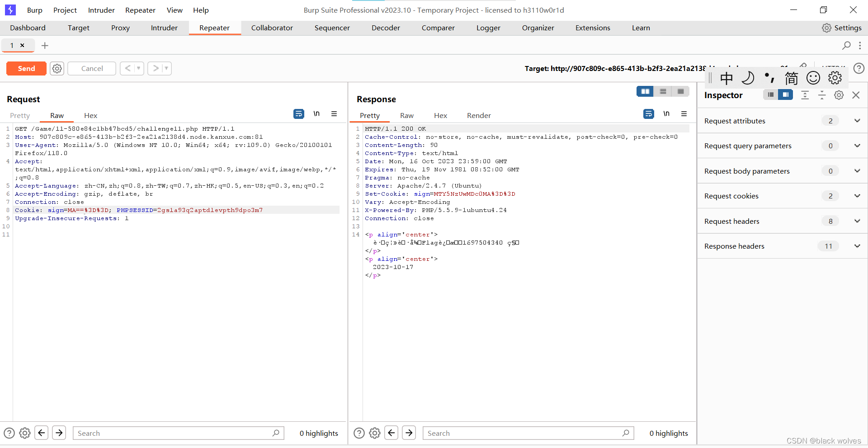
Task: Toggle non-printable characters in Request panel
Action: (x=316, y=114)
